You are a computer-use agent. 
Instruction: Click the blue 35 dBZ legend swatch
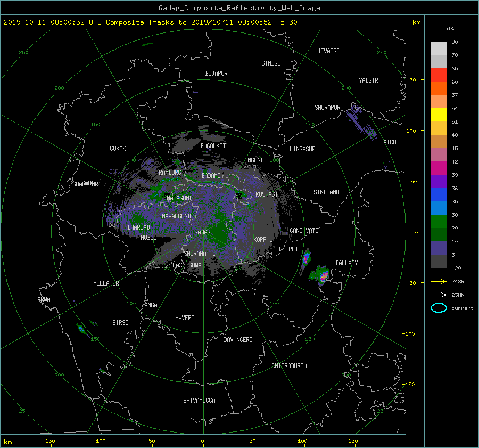(439, 195)
